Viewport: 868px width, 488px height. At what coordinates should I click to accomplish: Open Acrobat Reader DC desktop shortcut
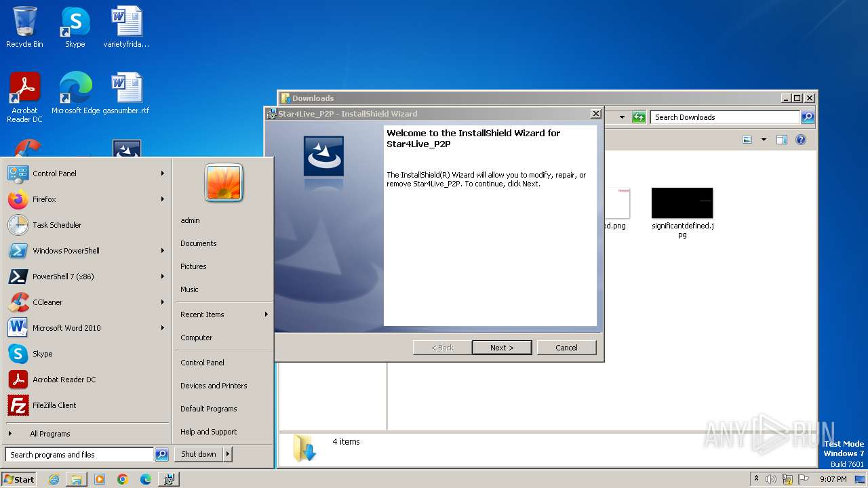[24, 97]
